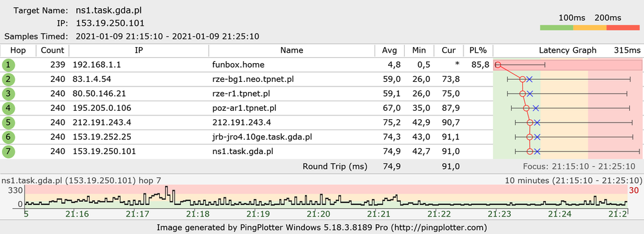
Task: Click the hop 2 blue X current marker
Action: 529,79
